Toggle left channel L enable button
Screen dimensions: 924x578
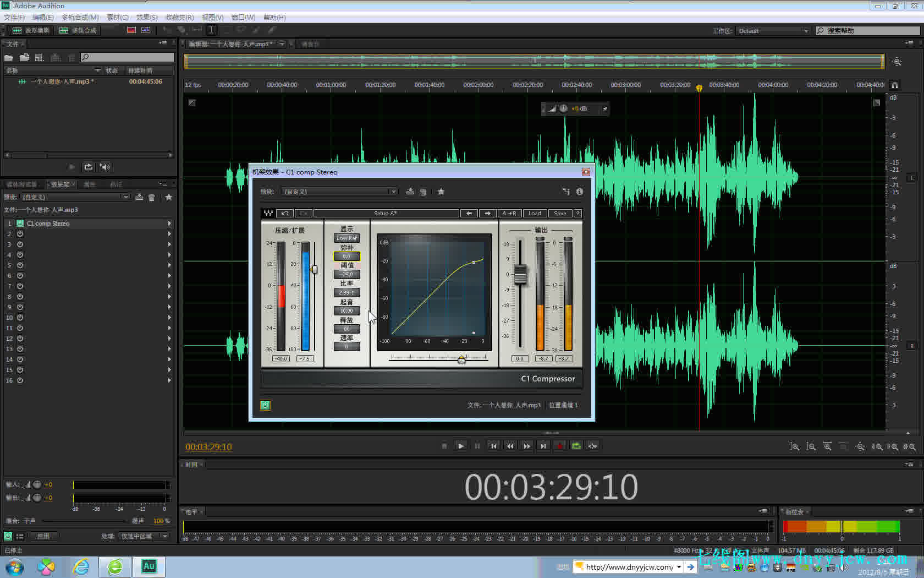912,177
